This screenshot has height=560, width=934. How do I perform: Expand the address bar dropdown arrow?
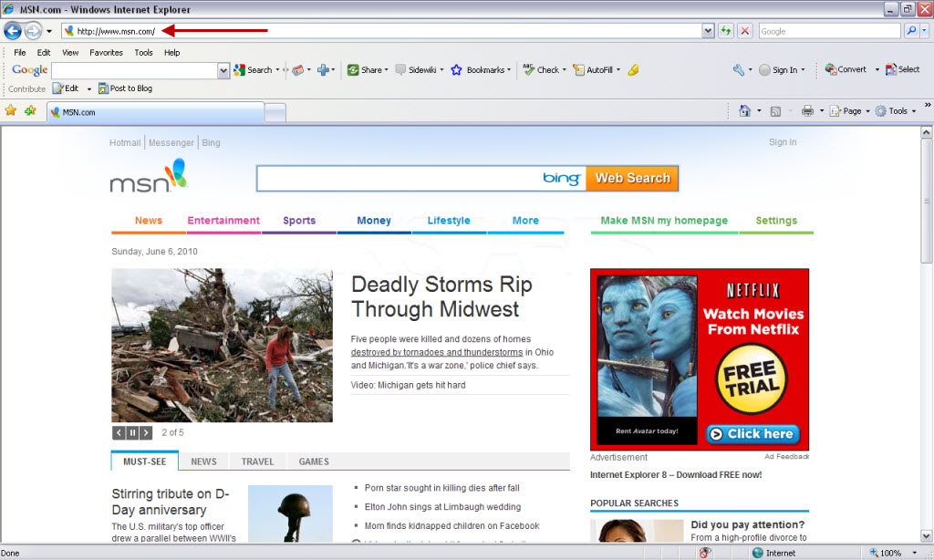coord(708,31)
